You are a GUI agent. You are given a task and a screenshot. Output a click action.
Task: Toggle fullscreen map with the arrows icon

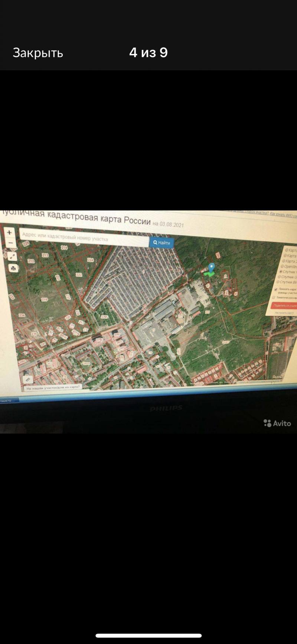coord(12,256)
